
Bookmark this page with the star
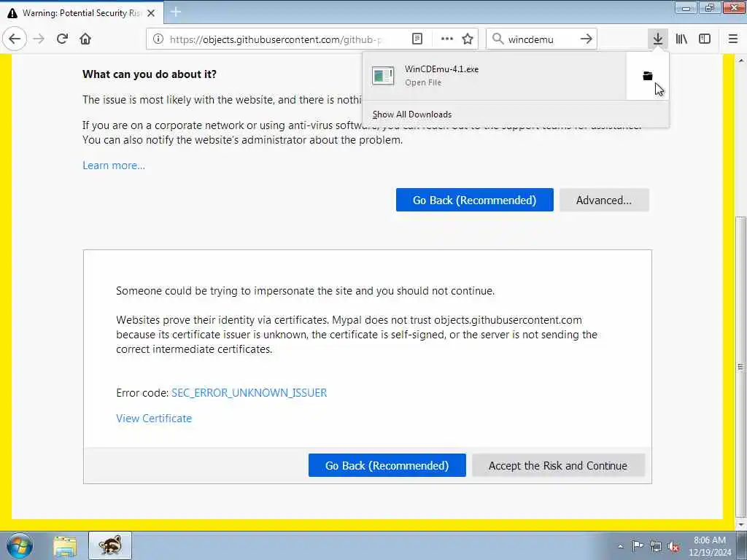(x=468, y=39)
